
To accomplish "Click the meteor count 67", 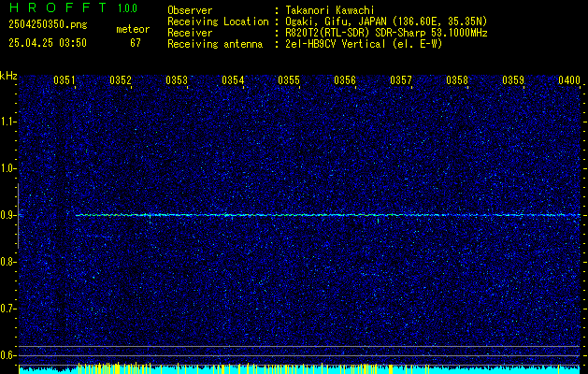I will tap(136, 43).
